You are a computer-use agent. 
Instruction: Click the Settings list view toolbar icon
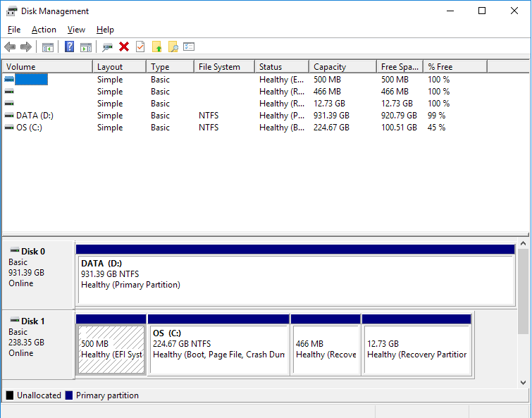point(189,47)
